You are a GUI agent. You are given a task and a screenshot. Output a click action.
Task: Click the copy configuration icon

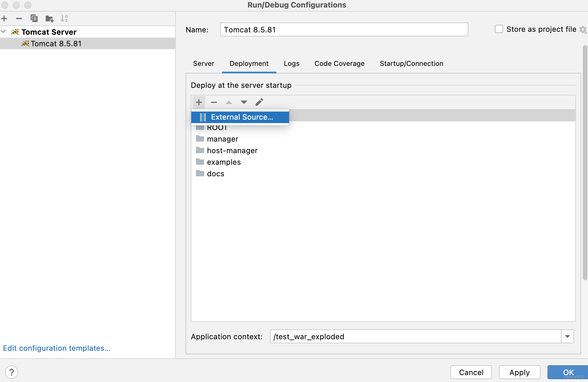tap(34, 18)
